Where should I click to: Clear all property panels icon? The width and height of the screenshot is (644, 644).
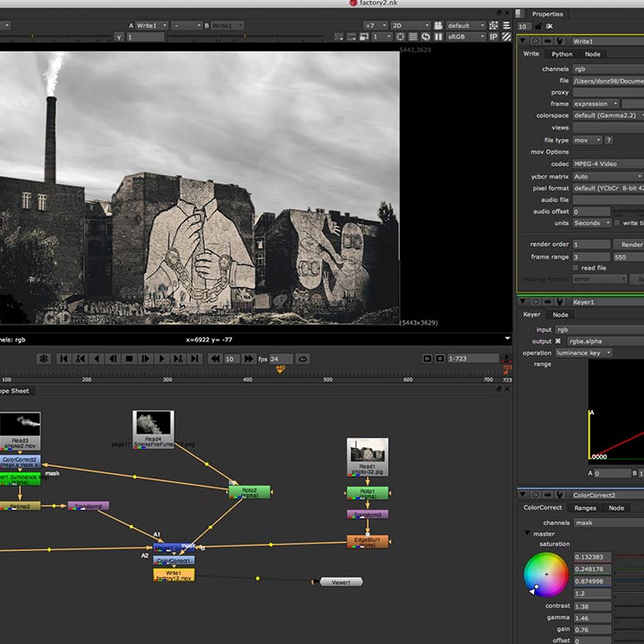(x=549, y=26)
